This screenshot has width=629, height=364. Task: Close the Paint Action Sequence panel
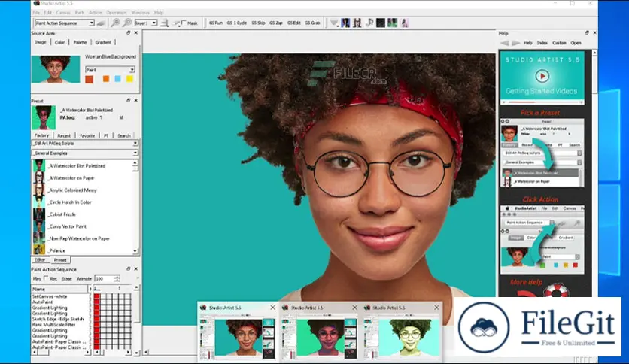(x=135, y=269)
